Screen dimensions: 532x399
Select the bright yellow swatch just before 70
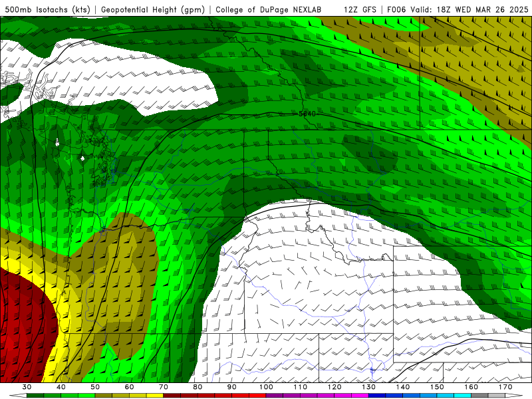[155, 396]
